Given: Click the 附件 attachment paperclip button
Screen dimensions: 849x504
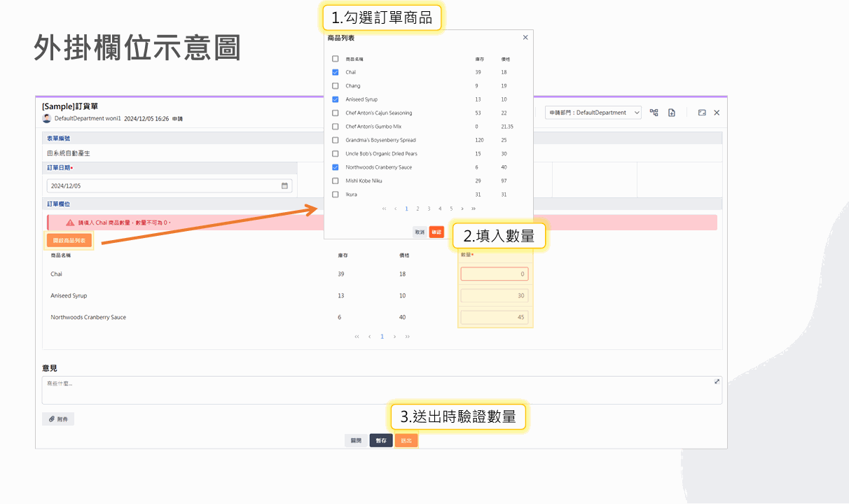Looking at the screenshot, I should [58, 419].
